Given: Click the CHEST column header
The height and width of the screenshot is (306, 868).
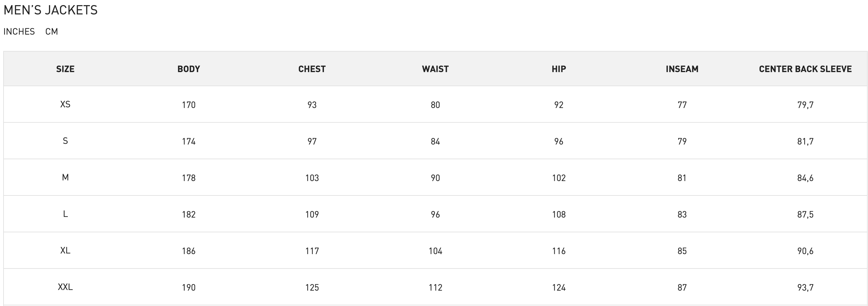Looking at the screenshot, I should tap(312, 69).
